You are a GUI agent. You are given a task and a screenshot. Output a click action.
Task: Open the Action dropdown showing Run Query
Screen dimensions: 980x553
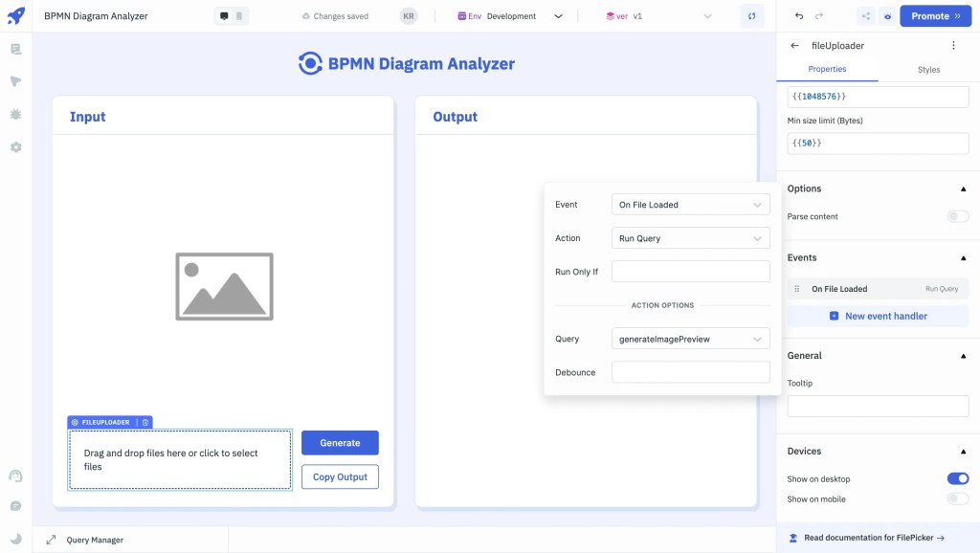click(691, 237)
